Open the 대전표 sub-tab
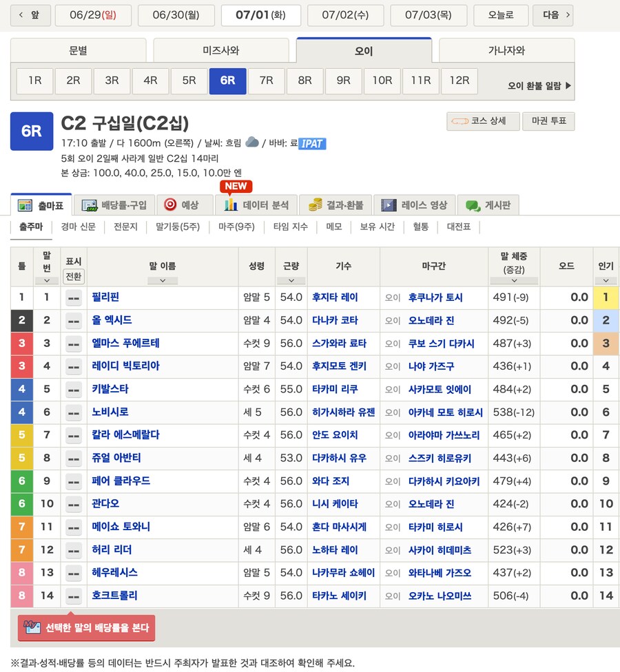Screen dimensions: 620x672 459,227
